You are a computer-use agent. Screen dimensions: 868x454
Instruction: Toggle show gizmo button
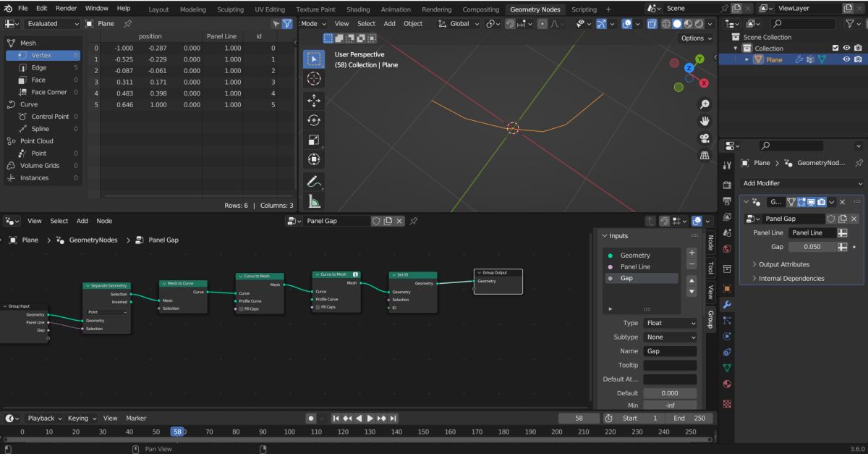coord(602,24)
